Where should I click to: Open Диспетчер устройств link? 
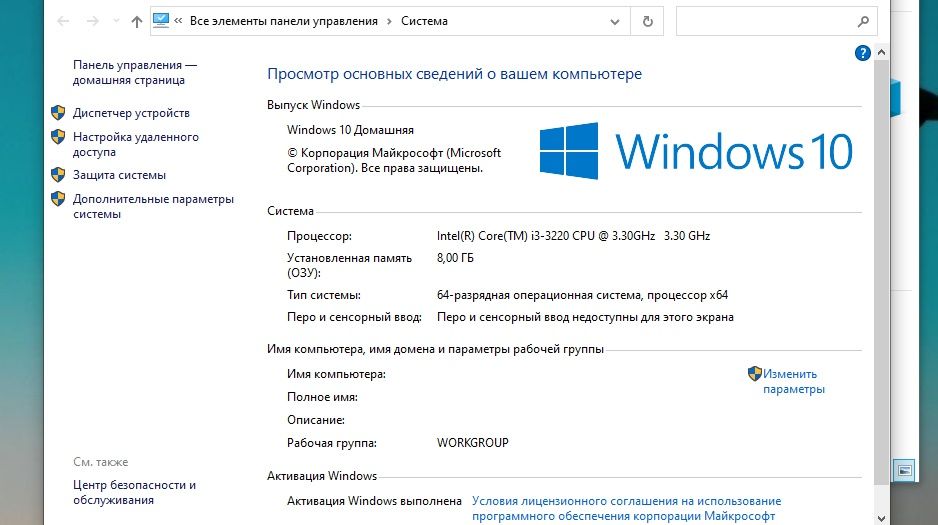(131, 113)
